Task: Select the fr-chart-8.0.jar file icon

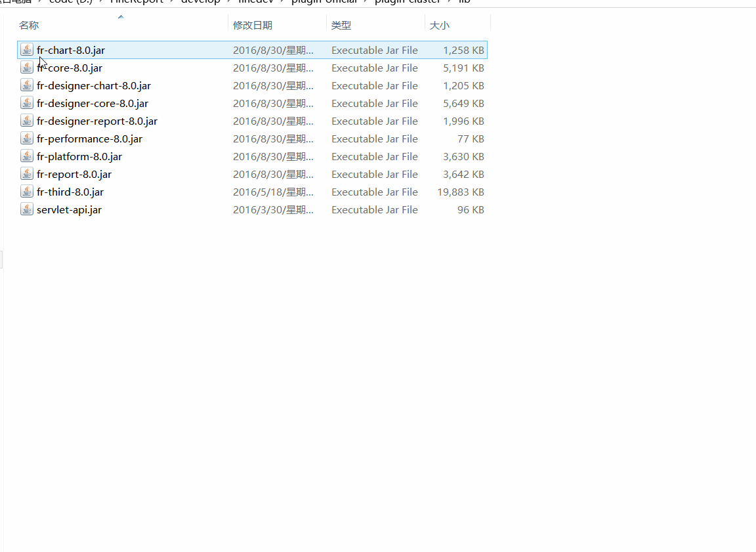Action: (27, 50)
